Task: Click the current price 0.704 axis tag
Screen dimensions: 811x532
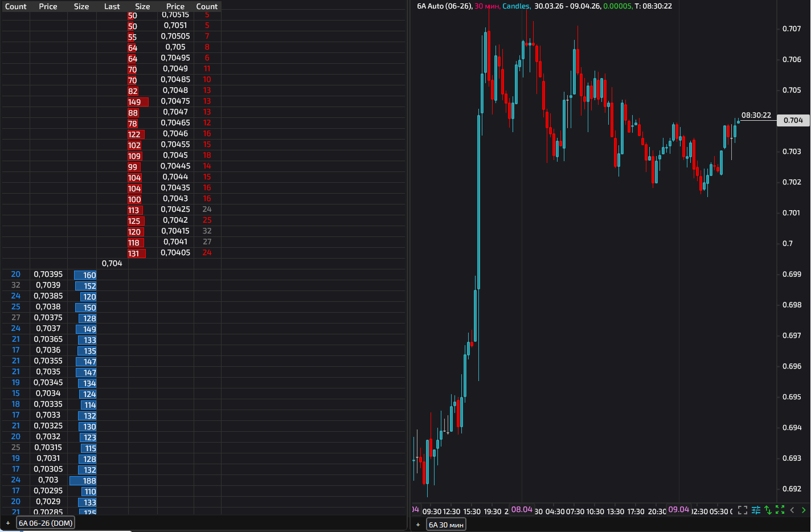Action: pos(793,120)
